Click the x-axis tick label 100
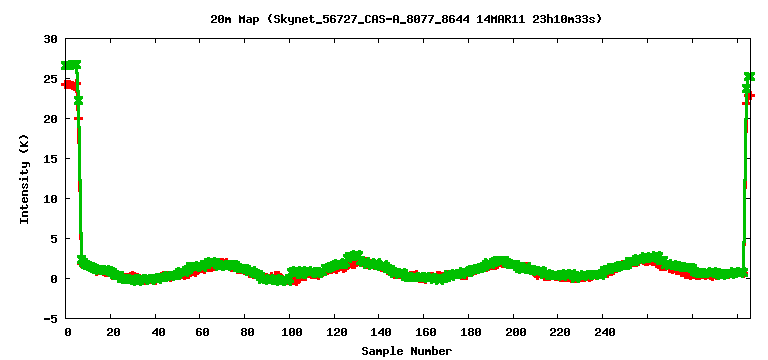Viewport: 768px width, 360px height. pos(292,332)
